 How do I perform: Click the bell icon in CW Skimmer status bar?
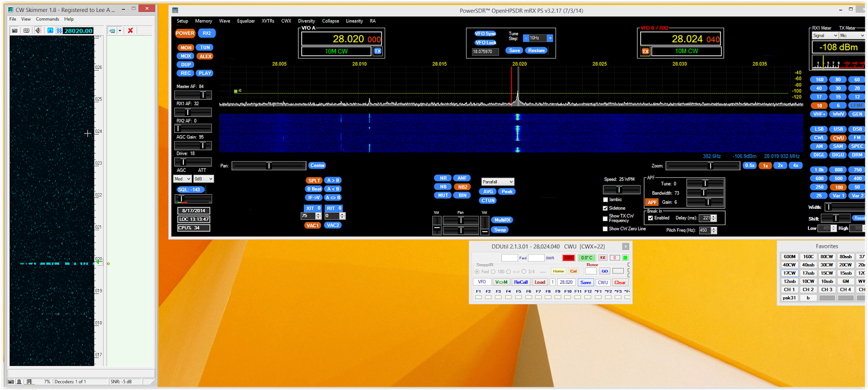19,381
